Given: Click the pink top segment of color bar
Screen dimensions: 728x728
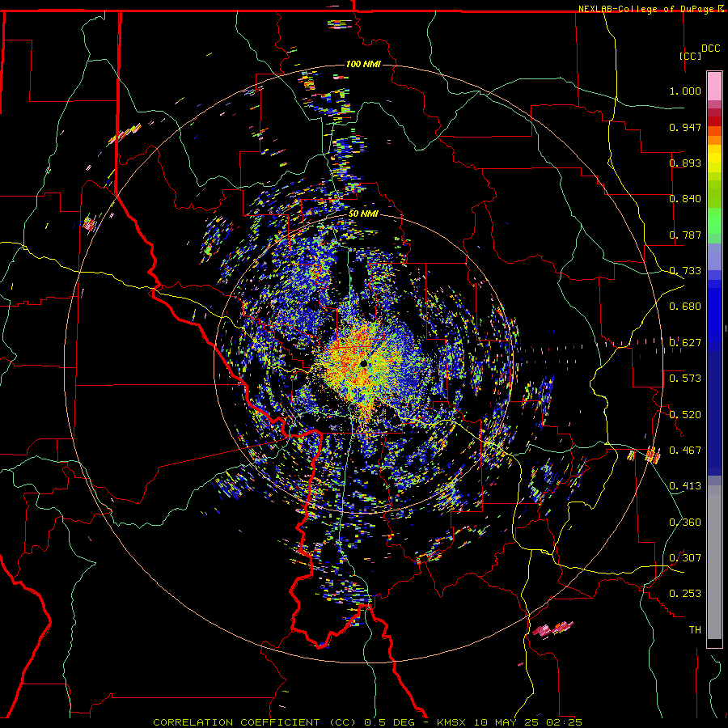Looking at the screenshot, I should pyautogui.click(x=714, y=86).
